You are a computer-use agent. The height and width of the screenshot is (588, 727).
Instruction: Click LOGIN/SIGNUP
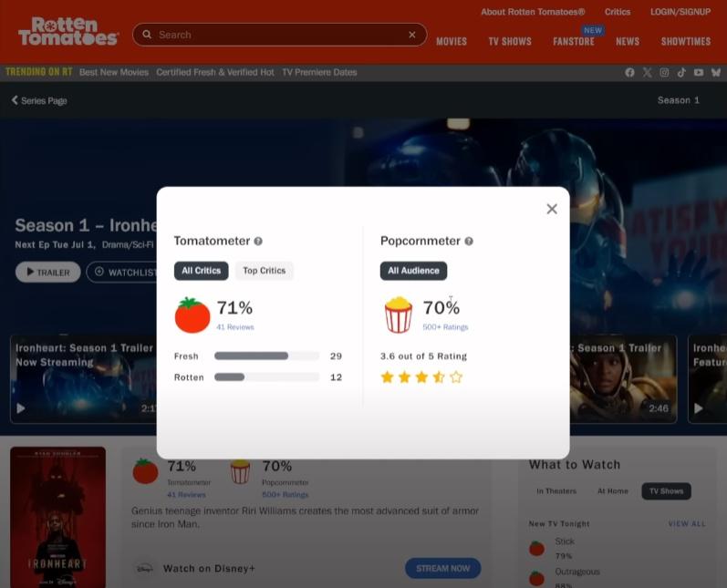[x=680, y=12]
